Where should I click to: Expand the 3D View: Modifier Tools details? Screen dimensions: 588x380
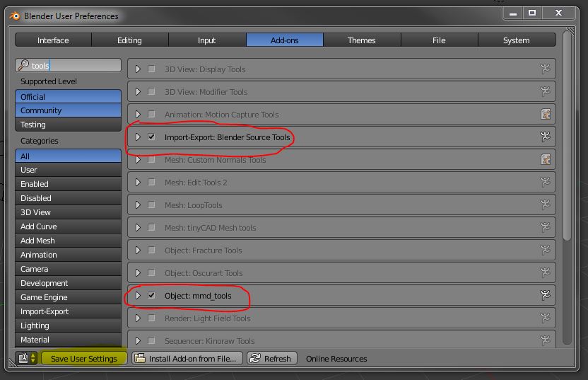click(x=138, y=91)
